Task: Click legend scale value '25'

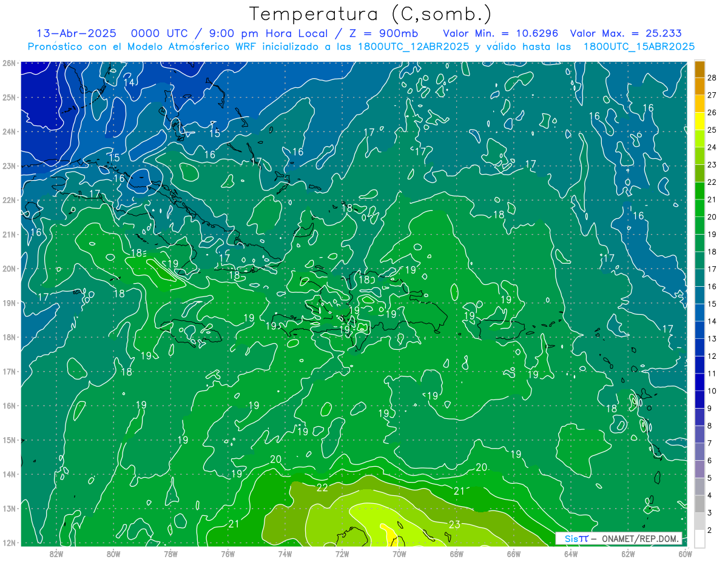Action: (712, 130)
